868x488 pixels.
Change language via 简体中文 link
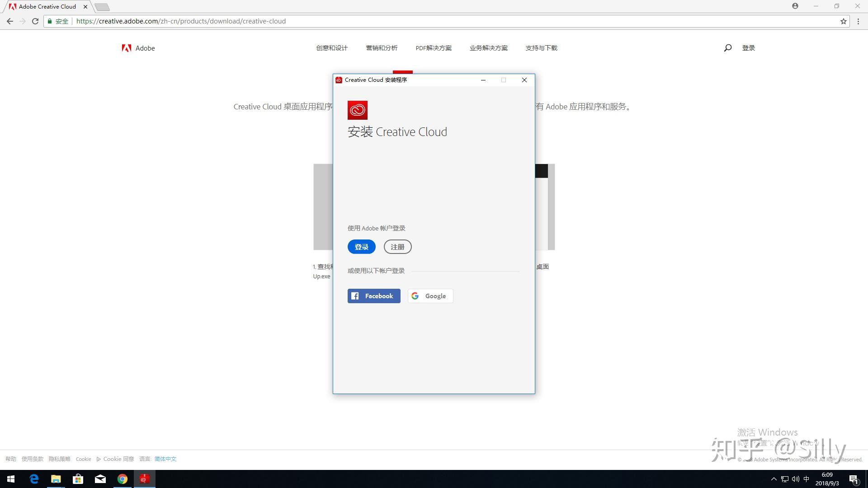pos(165,459)
